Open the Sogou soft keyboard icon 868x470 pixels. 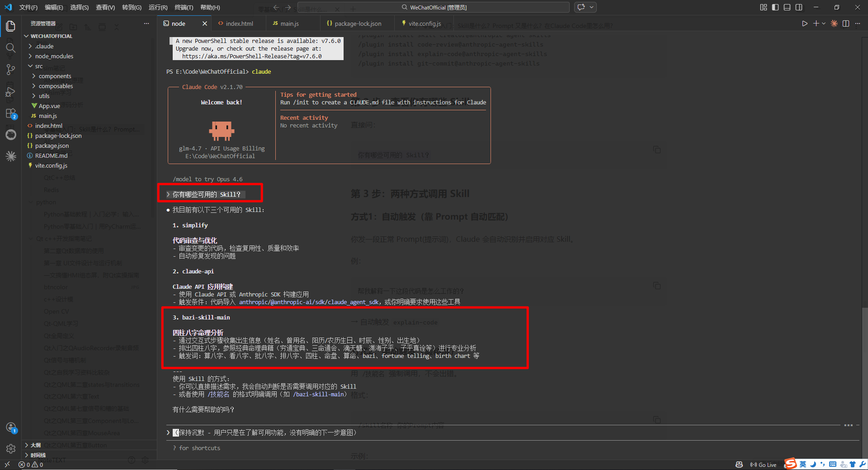[833, 464]
